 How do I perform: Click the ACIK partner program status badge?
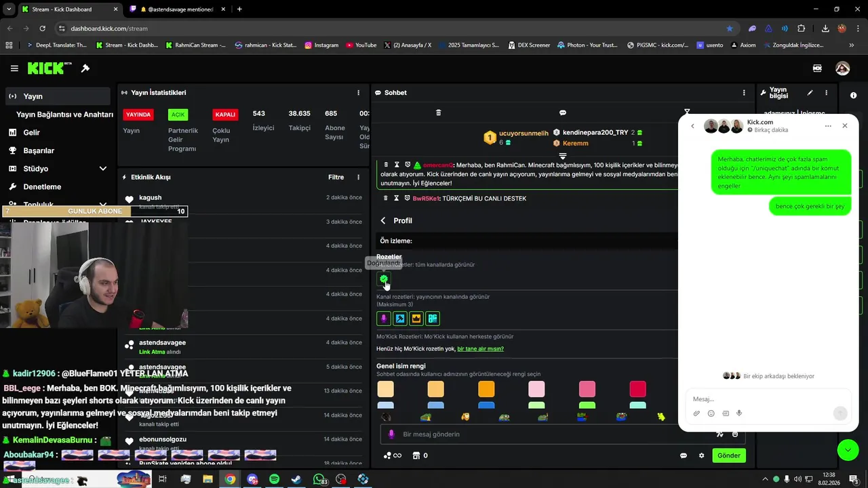[178, 115]
